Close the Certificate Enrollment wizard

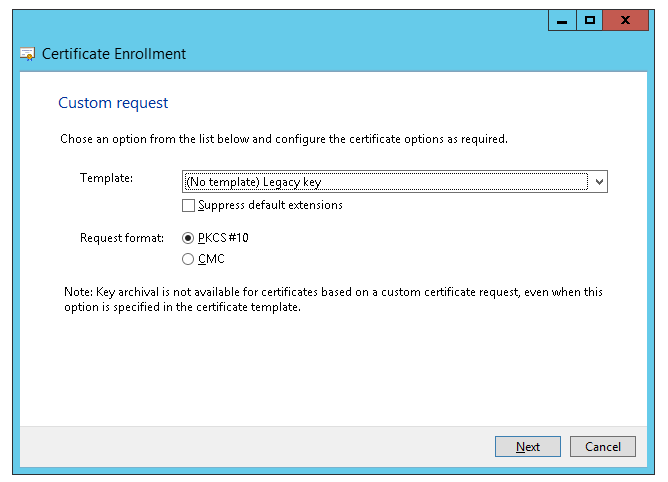click(627, 20)
